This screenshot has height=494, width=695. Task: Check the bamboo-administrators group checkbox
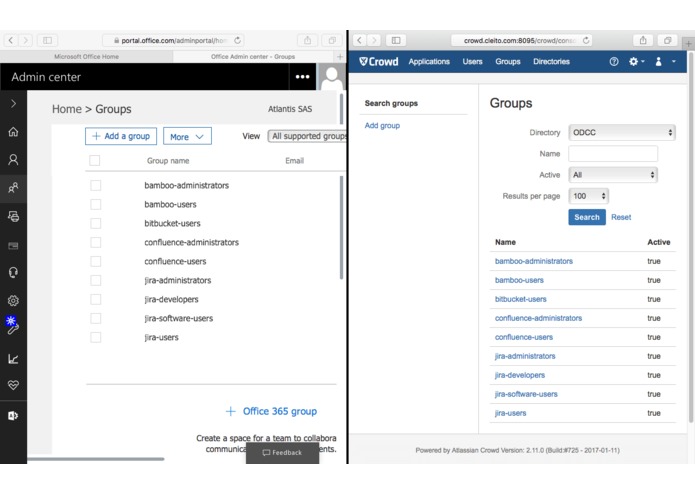click(x=95, y=185)
